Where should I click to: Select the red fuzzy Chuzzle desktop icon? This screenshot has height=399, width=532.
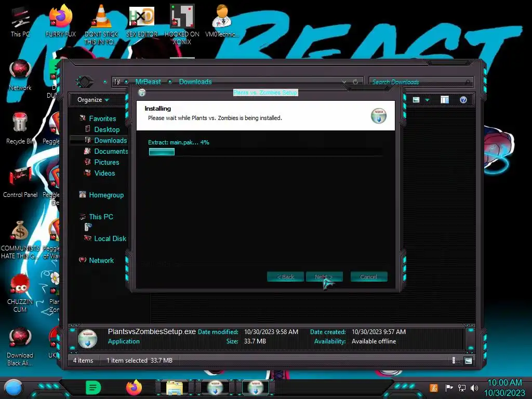point(20,293)
